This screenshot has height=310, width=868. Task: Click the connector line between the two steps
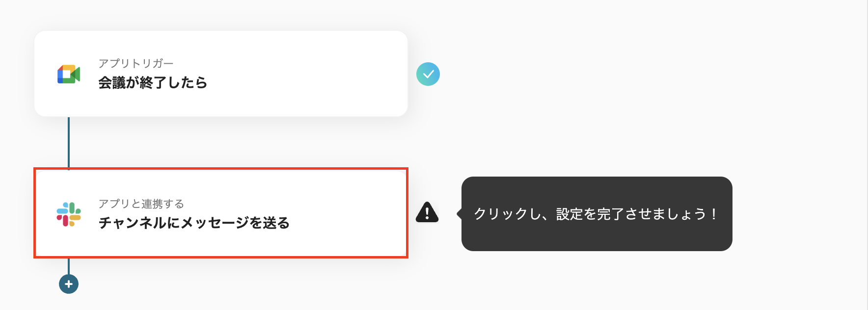pos(68,142)
